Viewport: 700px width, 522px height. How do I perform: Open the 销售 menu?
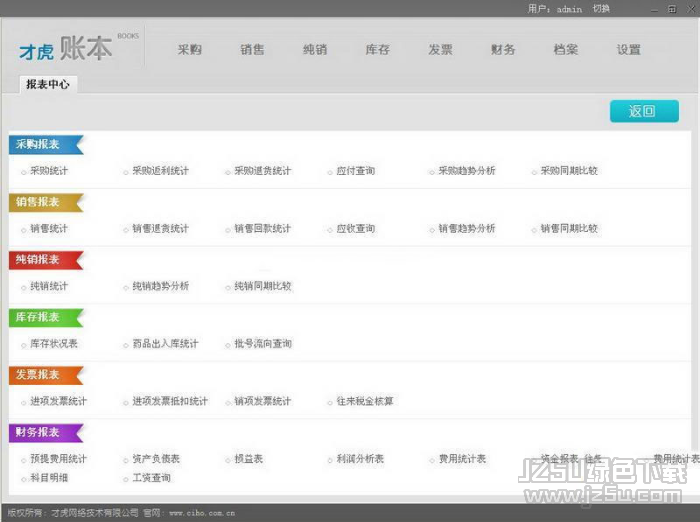(252, 50)
